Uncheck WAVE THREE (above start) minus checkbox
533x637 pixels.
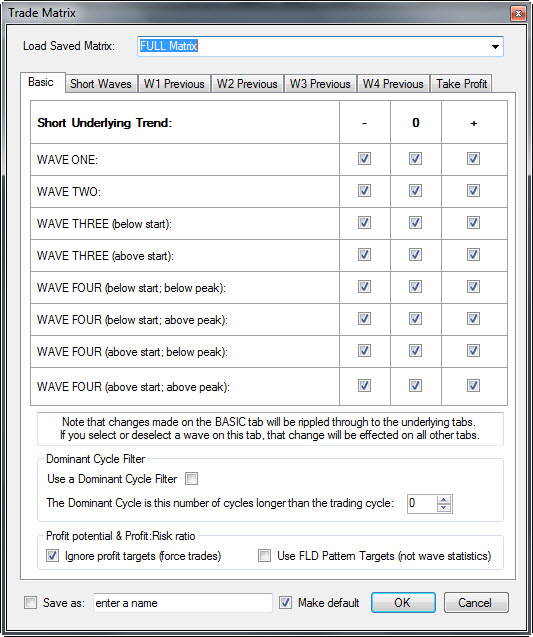coord(364,255)
